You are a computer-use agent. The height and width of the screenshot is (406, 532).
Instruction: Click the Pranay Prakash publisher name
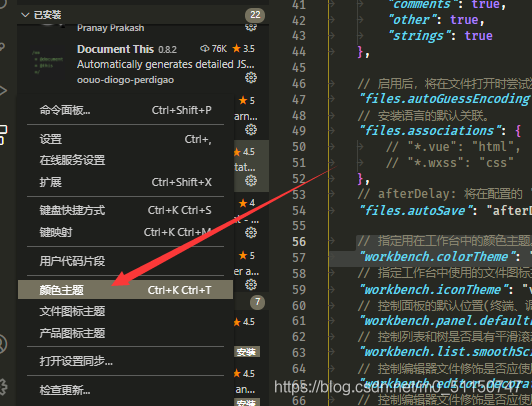point(111,28)
